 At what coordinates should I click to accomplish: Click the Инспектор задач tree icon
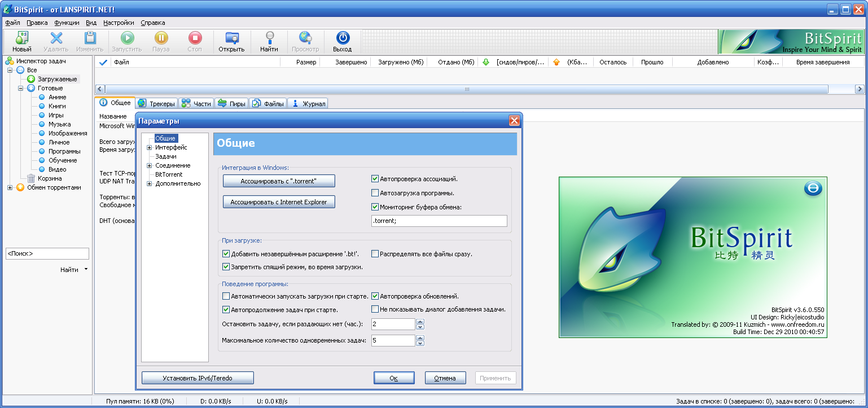(10, 61)
